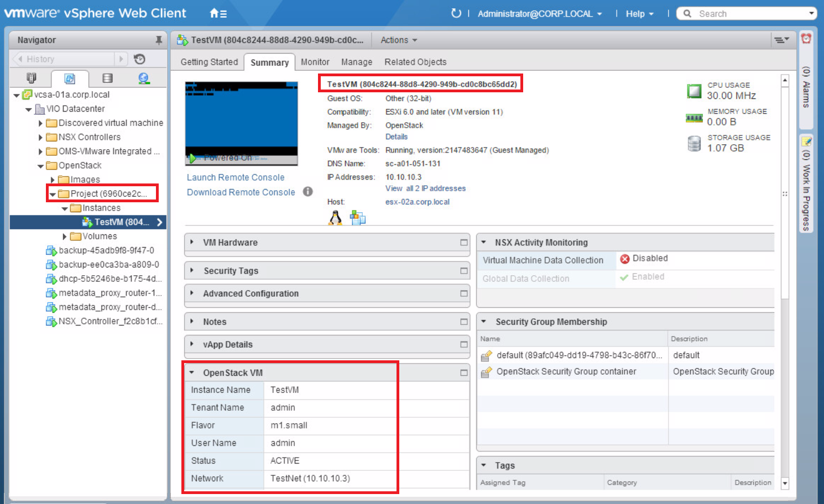Viewport: 824px width, 504px height.
Task: Open the recent history clock icon
Action: pos(139,59)
